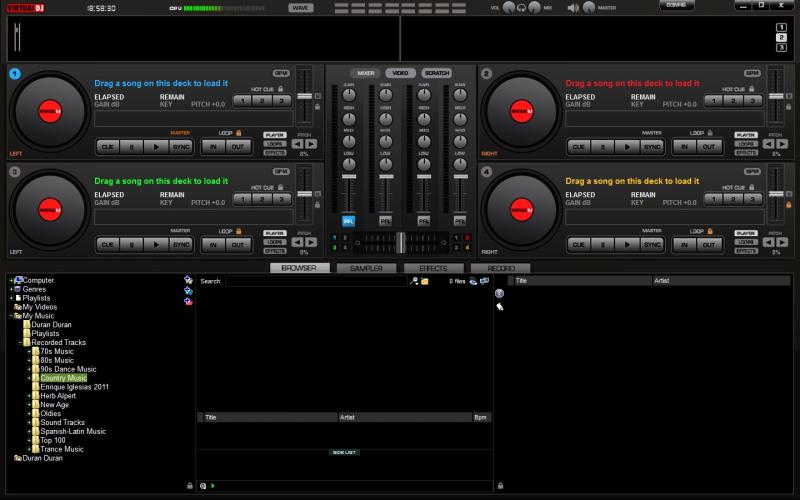Expand the Trance Music folder
Screen dimensions: 800x500
pyautogui.click(x=29, y=449)
